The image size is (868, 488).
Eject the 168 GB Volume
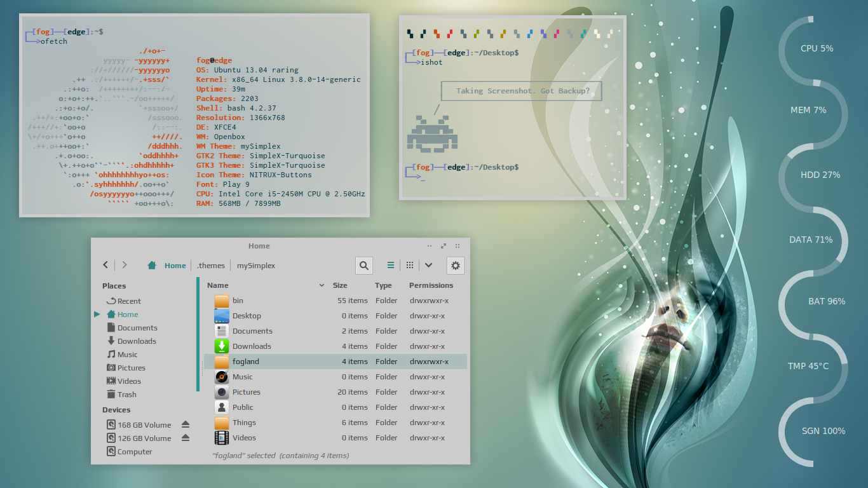pyautogui.click(x=186, y=424)
